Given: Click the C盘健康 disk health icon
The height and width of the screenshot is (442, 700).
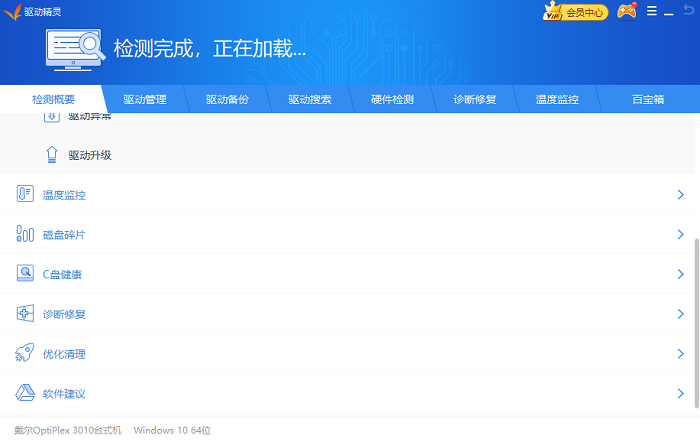Looking at the screenshot, I should pyautogui.click(x=25, y=274).
